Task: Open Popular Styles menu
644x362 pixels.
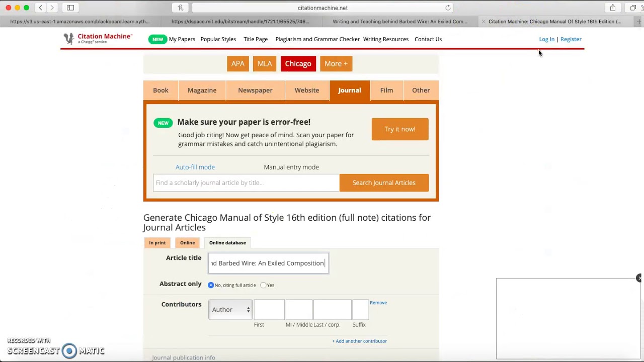Action: [x=218, y=39]
